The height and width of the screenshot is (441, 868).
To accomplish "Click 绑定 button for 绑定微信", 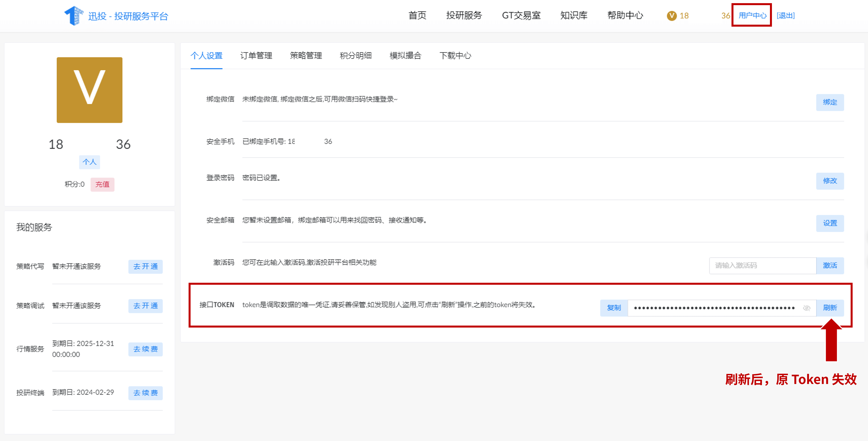I will pos(830,102).
